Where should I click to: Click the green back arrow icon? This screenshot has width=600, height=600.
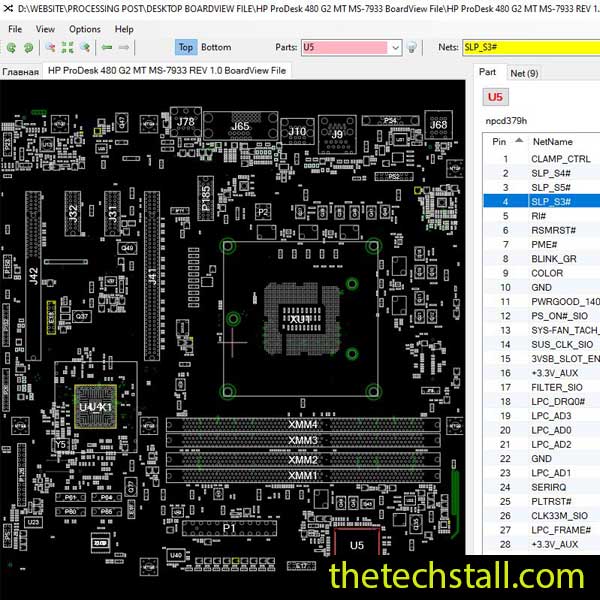(106, 47)
